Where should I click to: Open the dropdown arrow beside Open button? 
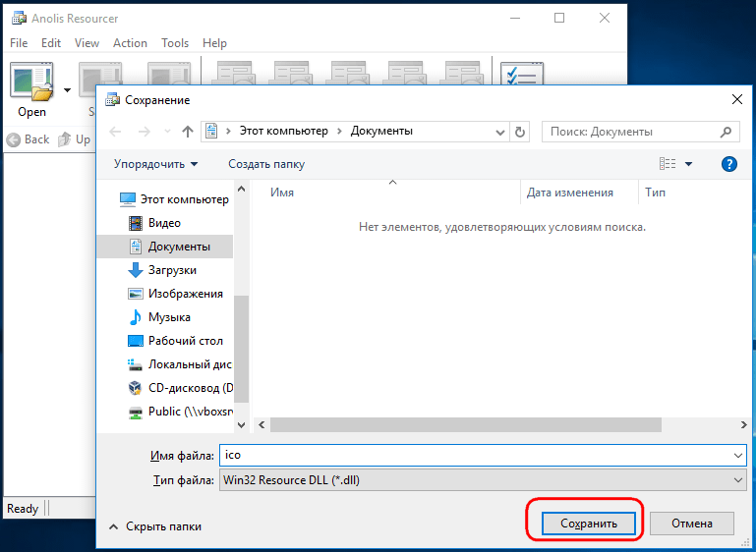[68, 90]
